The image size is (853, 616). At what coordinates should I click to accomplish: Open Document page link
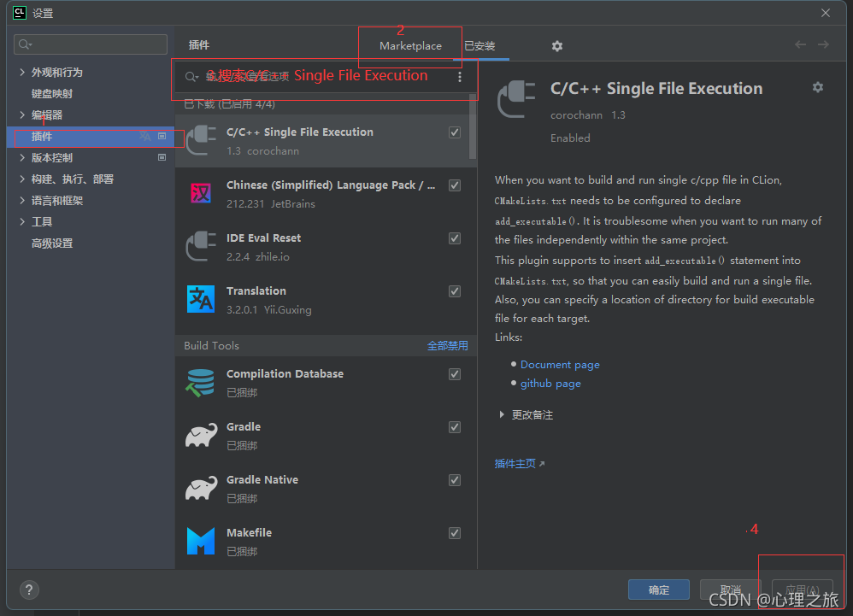click(x=560, y=364)
